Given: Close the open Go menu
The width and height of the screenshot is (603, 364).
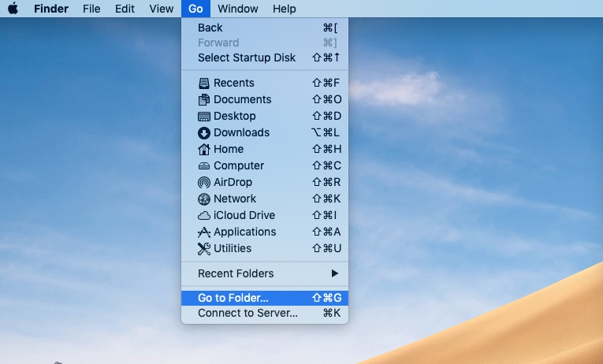Looking at the screenshot, I should click(x=195, y=9).
